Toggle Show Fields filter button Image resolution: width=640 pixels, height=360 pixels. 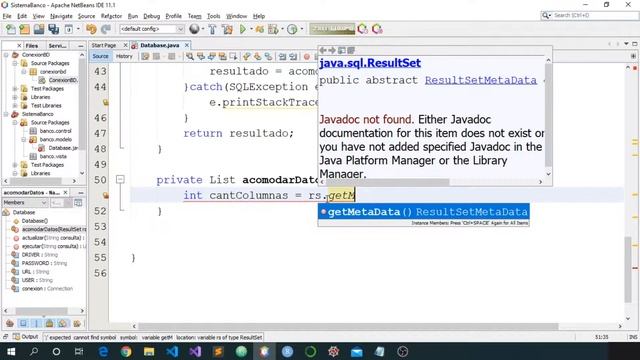23,324
